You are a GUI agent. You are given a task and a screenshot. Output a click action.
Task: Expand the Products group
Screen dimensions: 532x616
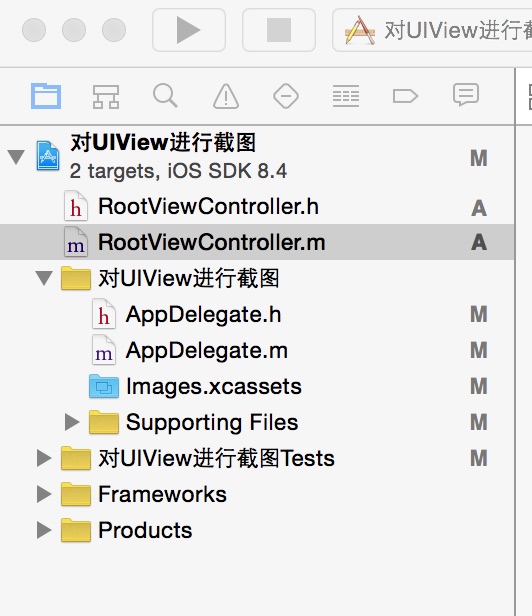click(44, 530)
